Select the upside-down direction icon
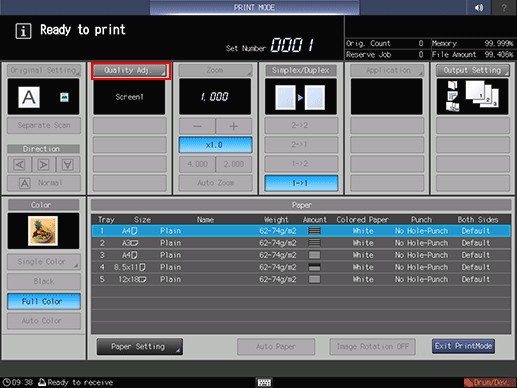The height and width of the screenshot is (388, 517). coord(68,164)
